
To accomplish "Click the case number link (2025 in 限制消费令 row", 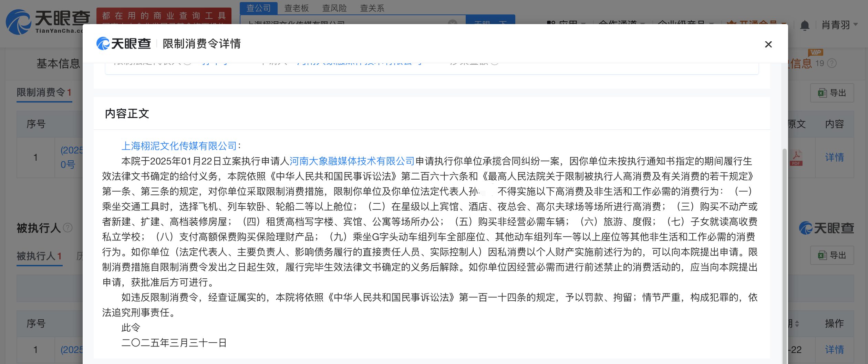I will (72, 157).
